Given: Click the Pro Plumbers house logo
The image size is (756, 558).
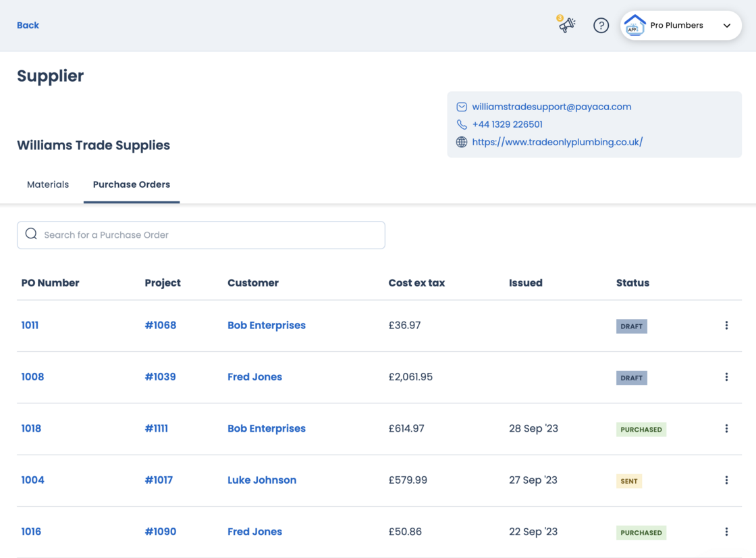Looking at the screenshot, I should (x=634, y=26).
